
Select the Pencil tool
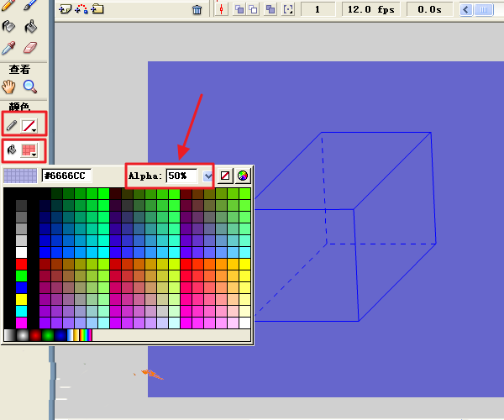8,5
